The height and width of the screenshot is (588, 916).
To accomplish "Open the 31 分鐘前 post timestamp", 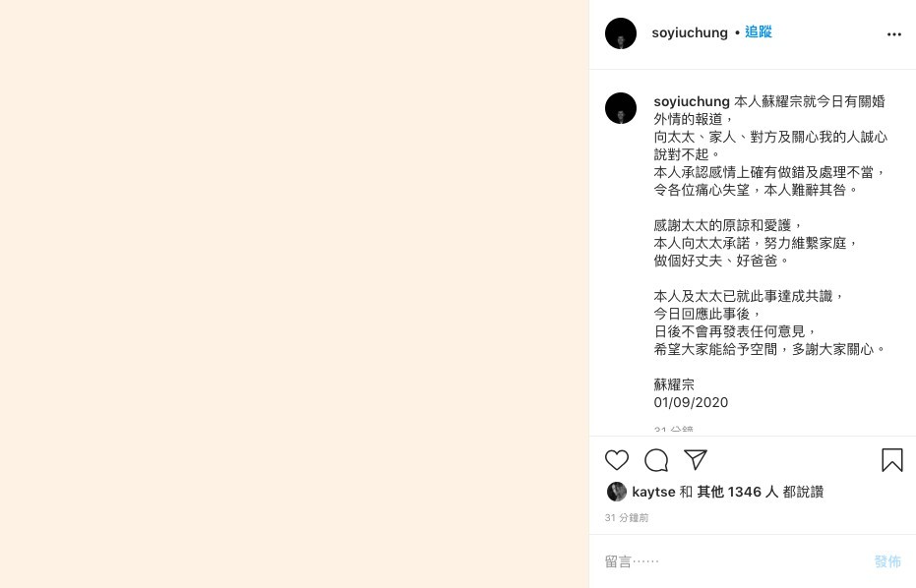I will point(626,518).
